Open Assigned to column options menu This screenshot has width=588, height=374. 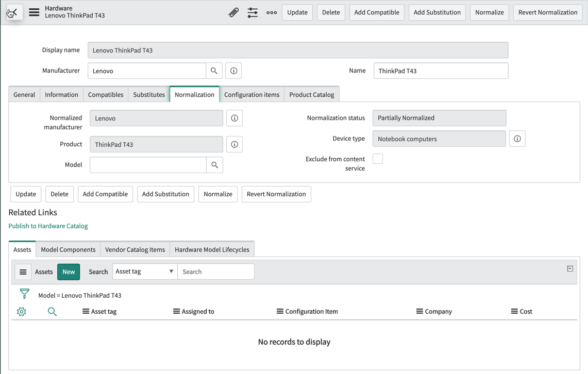click(176, 312)
